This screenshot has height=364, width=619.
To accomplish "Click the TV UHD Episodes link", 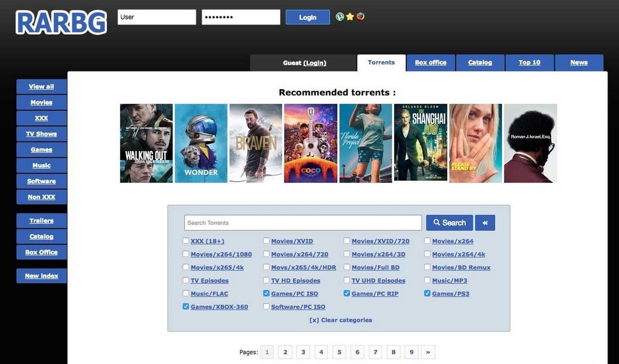I will coord(378,281).
